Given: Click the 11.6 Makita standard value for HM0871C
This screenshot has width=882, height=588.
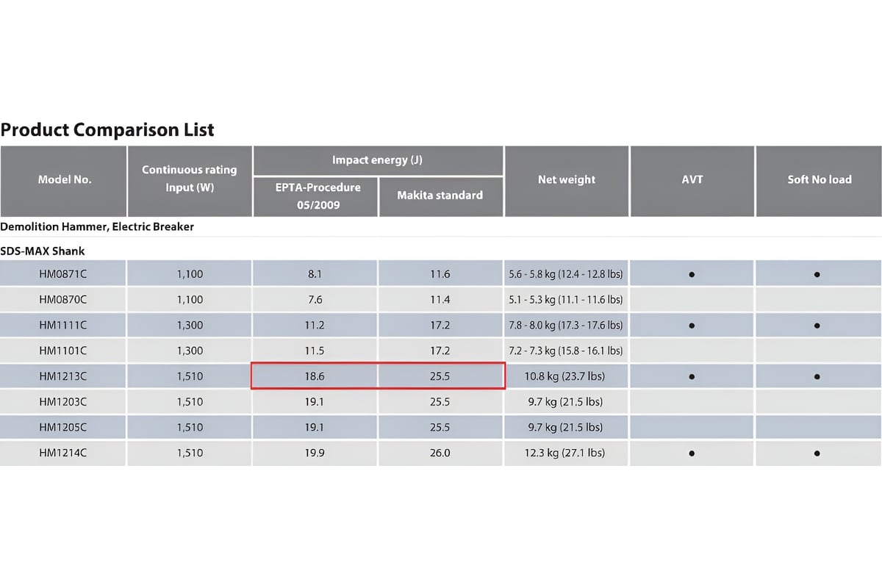Looking at the screenshot, I should pos(440,274).
